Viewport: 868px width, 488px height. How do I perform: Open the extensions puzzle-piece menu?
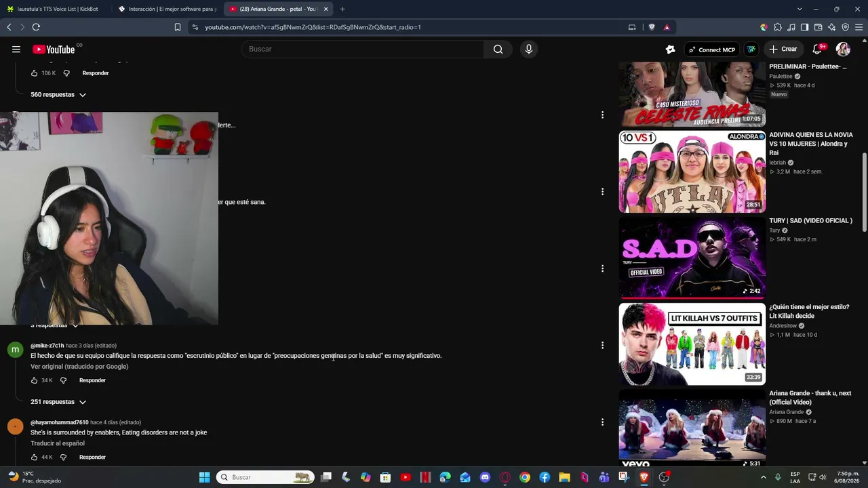778,27
